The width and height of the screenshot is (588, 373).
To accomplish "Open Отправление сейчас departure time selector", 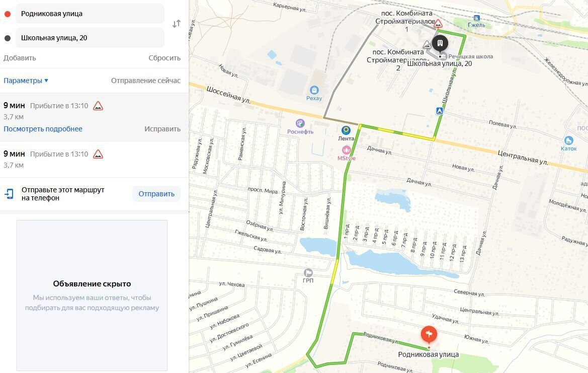I will 145,81.
